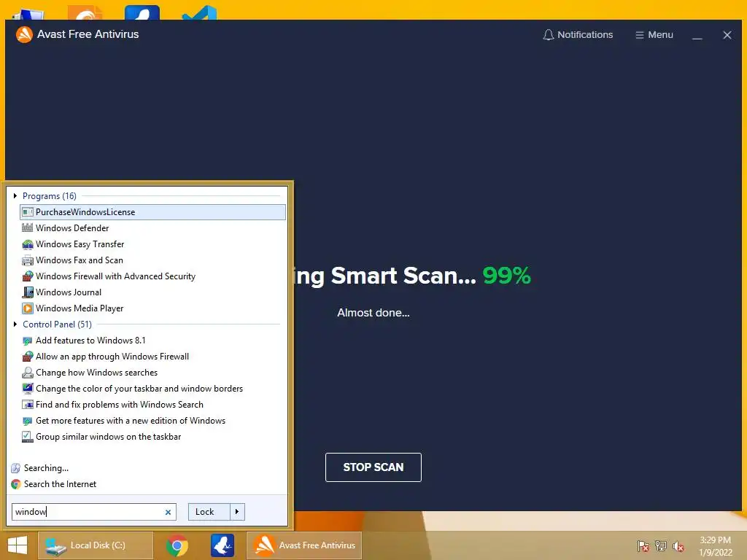The image size is (747, 560).
Task: Click the Windows Fax and Scan icon
Action: click(x=28, y=260)
